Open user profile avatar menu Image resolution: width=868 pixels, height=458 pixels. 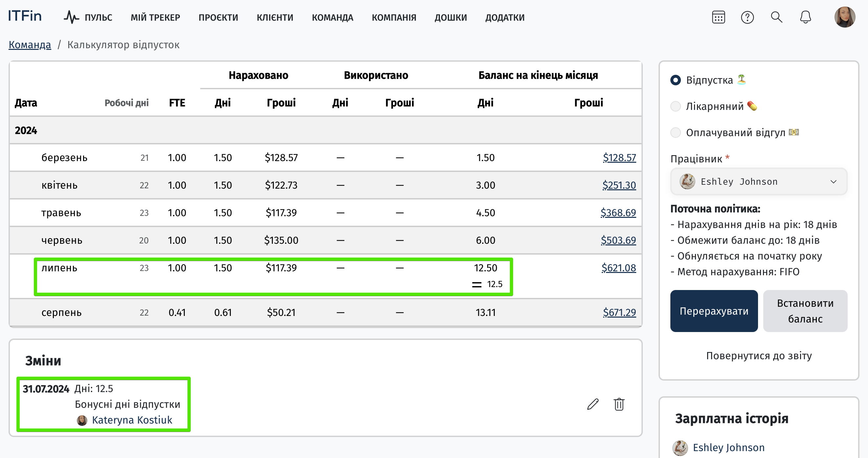pos(845,17)
